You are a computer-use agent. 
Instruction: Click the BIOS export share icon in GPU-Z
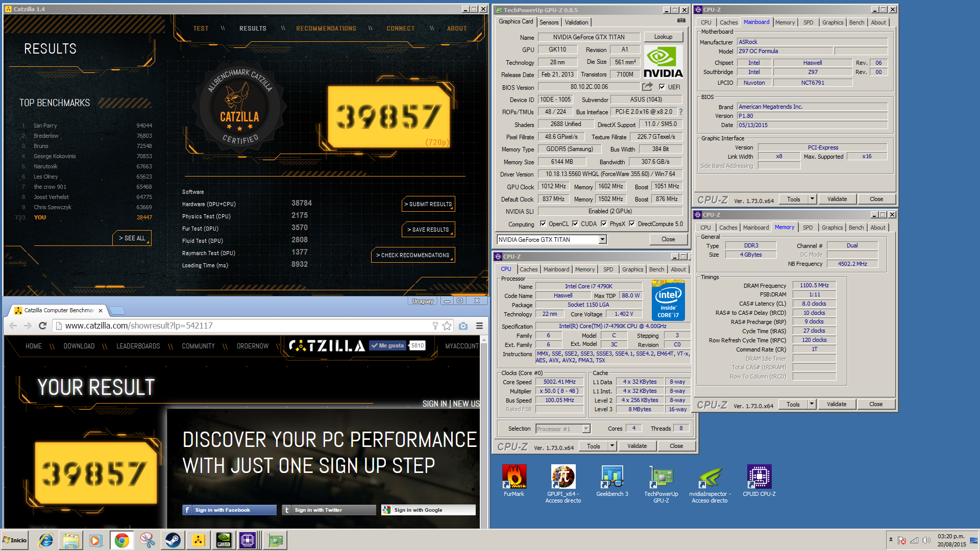tap(648, 87)
